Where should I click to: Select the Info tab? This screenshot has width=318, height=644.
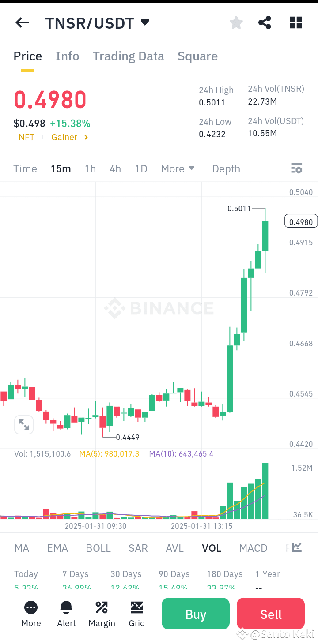tap(67, 56)
